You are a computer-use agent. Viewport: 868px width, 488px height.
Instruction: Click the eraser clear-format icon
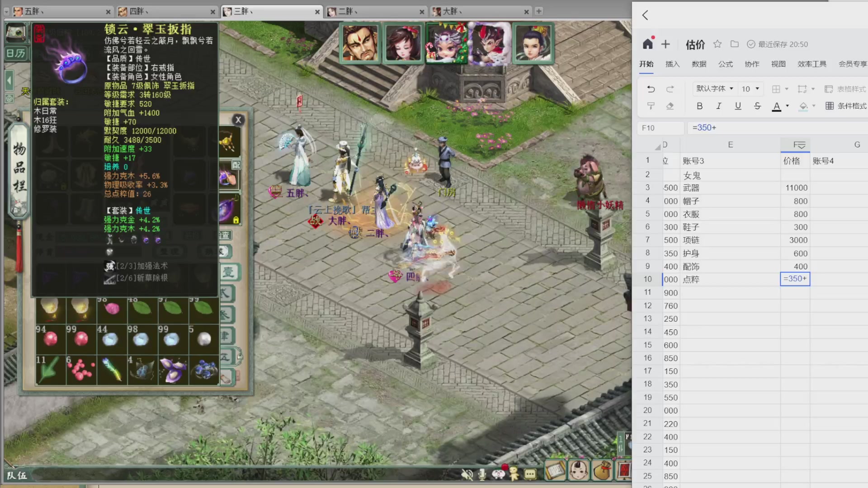[x=670, y=106]
